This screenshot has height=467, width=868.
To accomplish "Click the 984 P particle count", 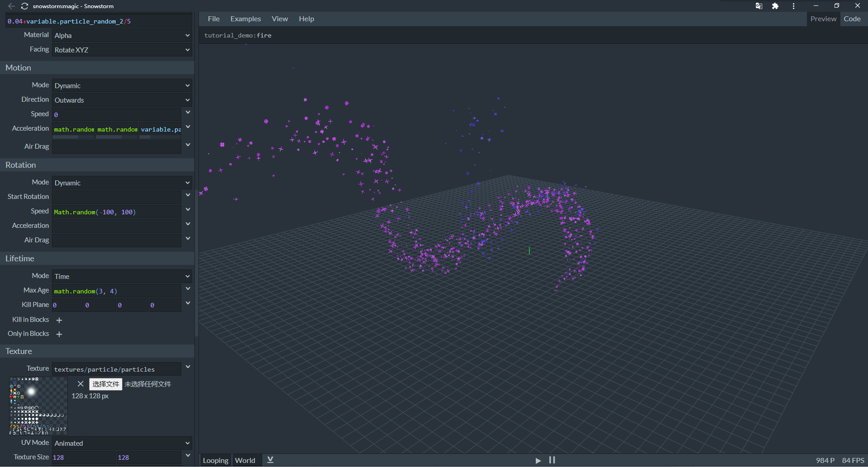I will click(825, 460).
